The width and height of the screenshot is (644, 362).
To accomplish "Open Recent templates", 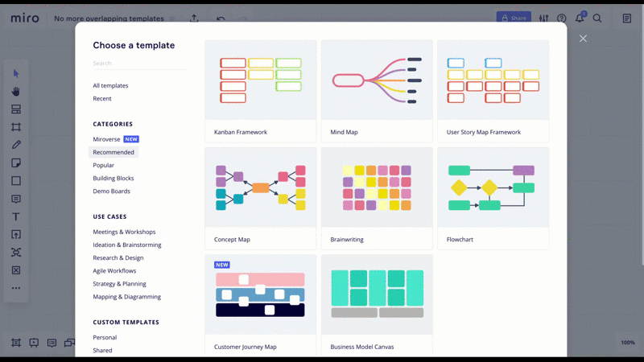I will (102, 98).
